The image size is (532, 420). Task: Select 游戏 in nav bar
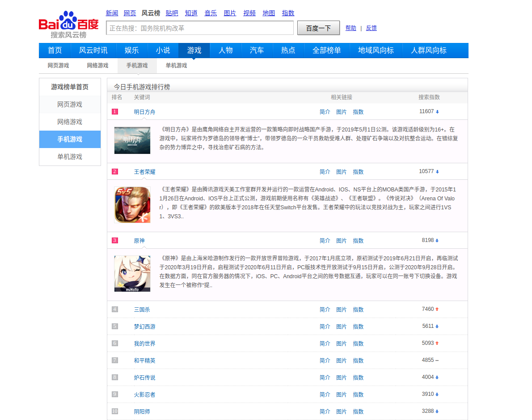[194, 50]
